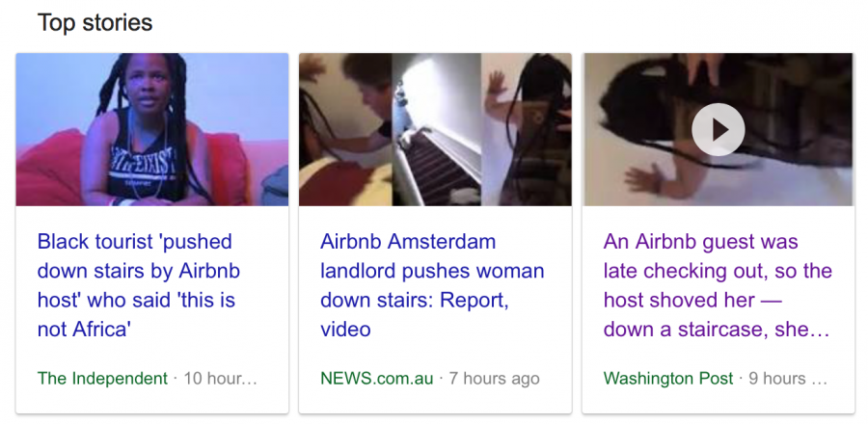Screen dimensions: 868x424
Task: Click the word 'video' in second headline
Action: coord(345,330)
